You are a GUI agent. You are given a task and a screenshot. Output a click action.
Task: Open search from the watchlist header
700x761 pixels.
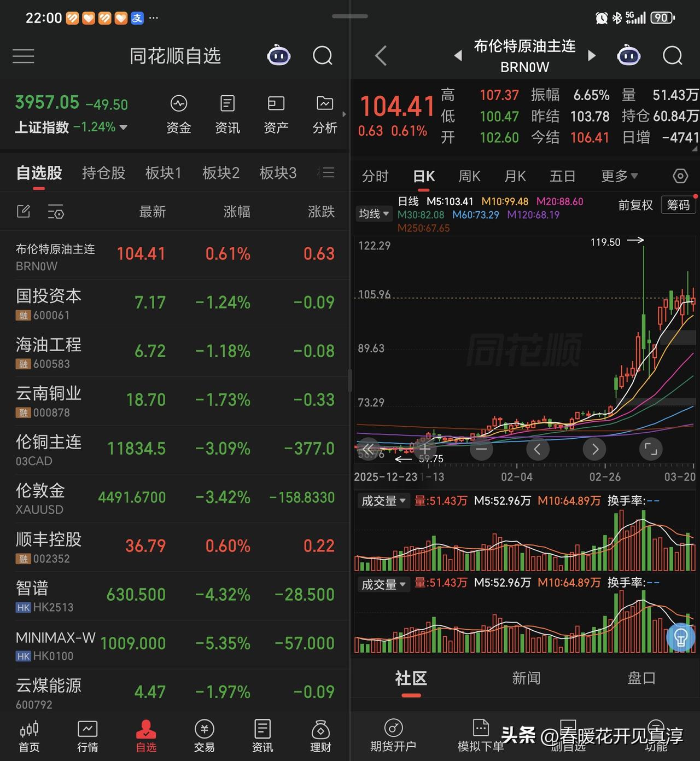click(323, 55)
